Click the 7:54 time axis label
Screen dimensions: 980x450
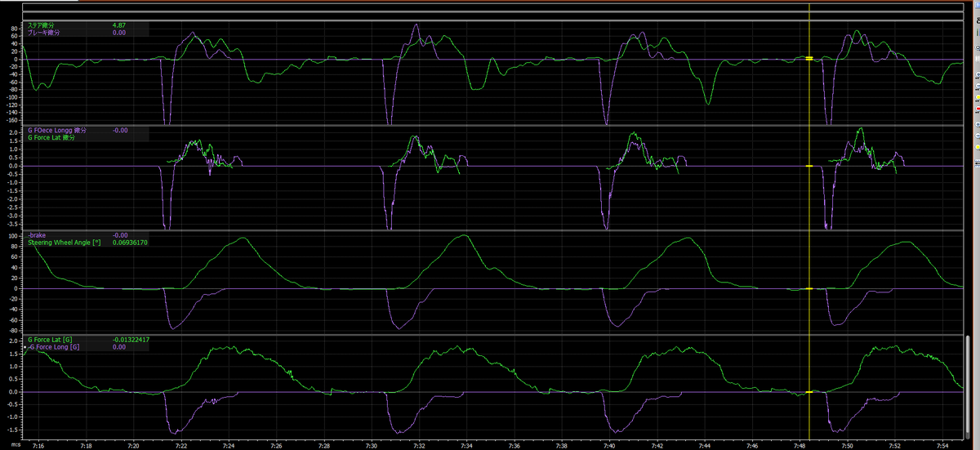pos(943,446)
